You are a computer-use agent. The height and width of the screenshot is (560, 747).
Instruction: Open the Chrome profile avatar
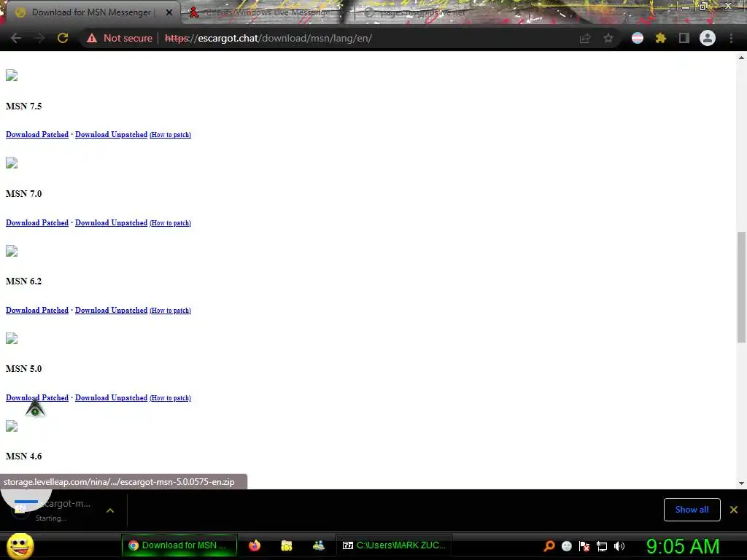click(708, 38)
